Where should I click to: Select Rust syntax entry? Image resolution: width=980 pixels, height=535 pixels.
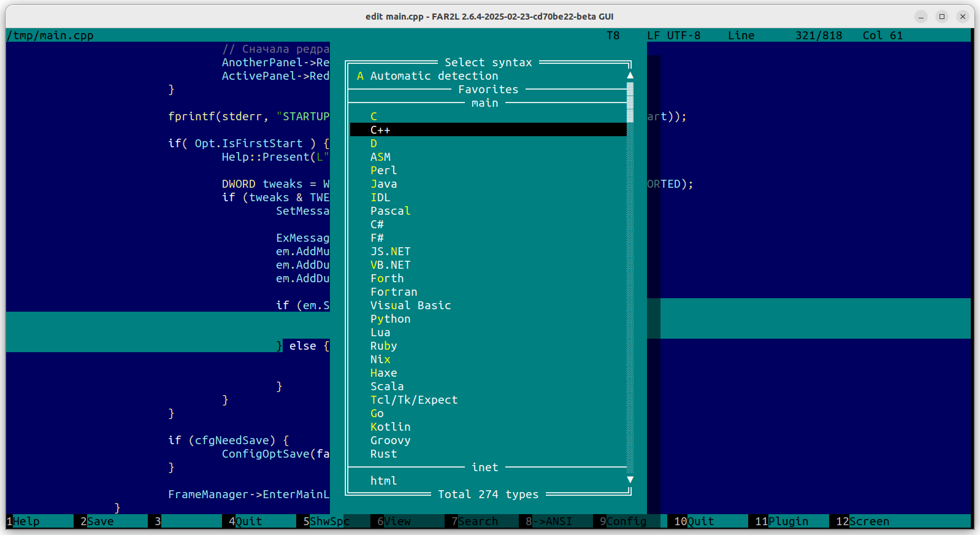click(x=383, y=454)
